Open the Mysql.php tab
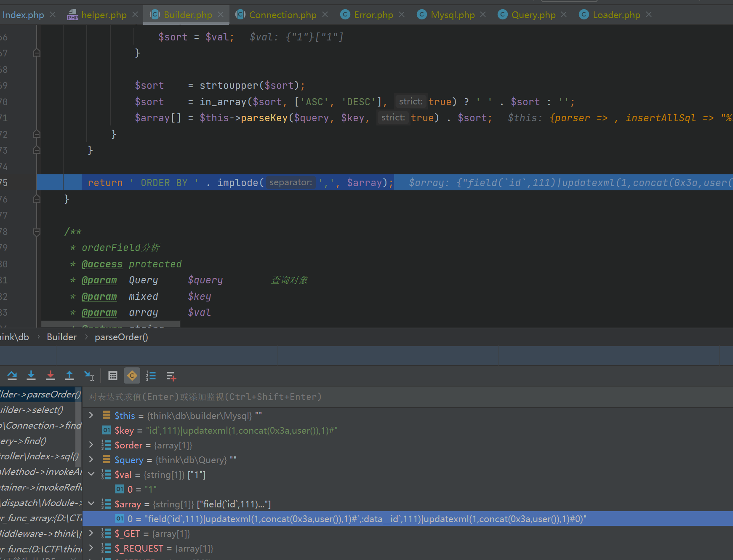733x560 pixels. coord(453,15)
